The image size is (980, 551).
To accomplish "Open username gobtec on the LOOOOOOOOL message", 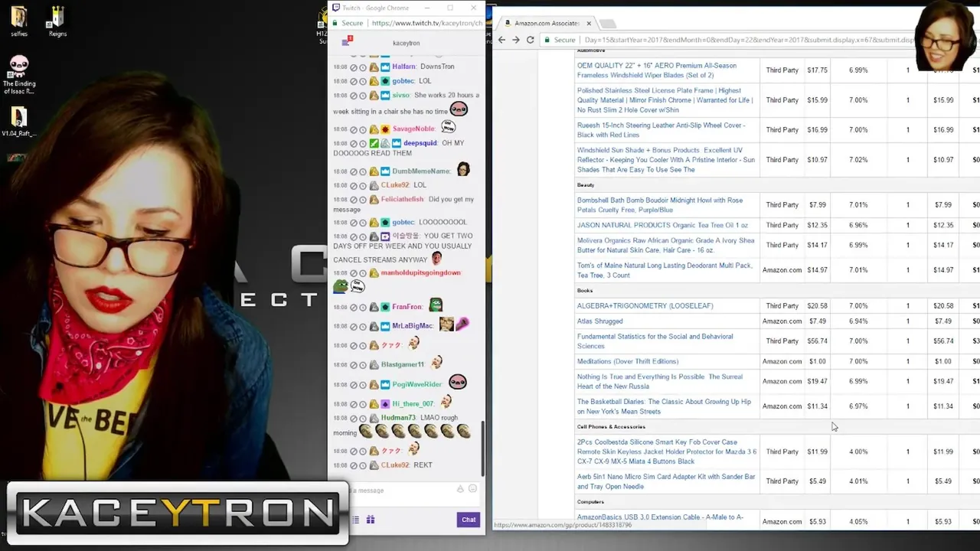I will pyautogui.click(x=403, y=222).
